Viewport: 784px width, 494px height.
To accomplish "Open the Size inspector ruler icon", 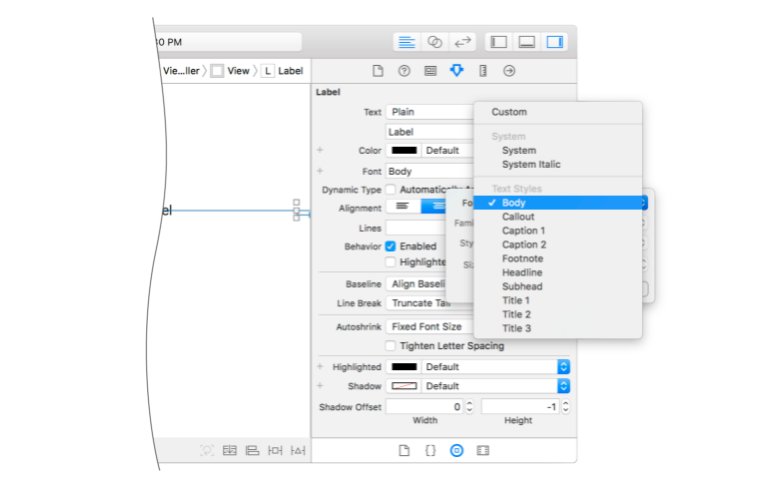I will click(x=483, y=71).
